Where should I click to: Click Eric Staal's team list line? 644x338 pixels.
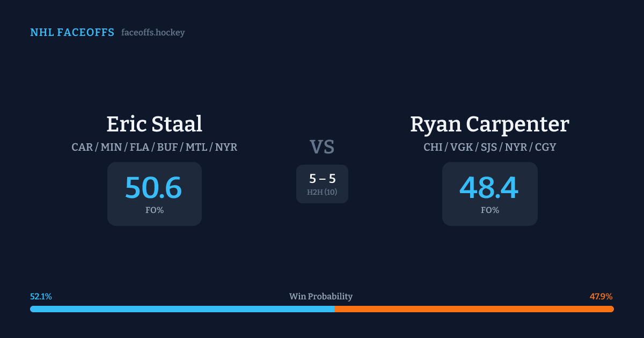click(x=154, y=147)
